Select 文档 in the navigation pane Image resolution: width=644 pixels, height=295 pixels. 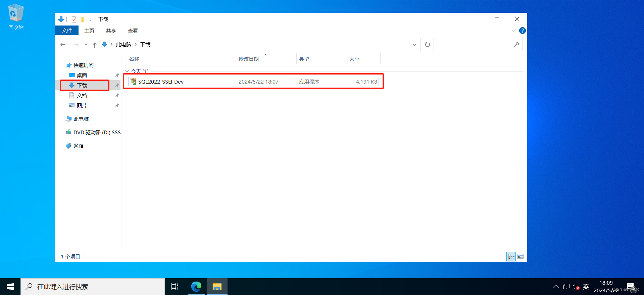(x=78, y=95)
